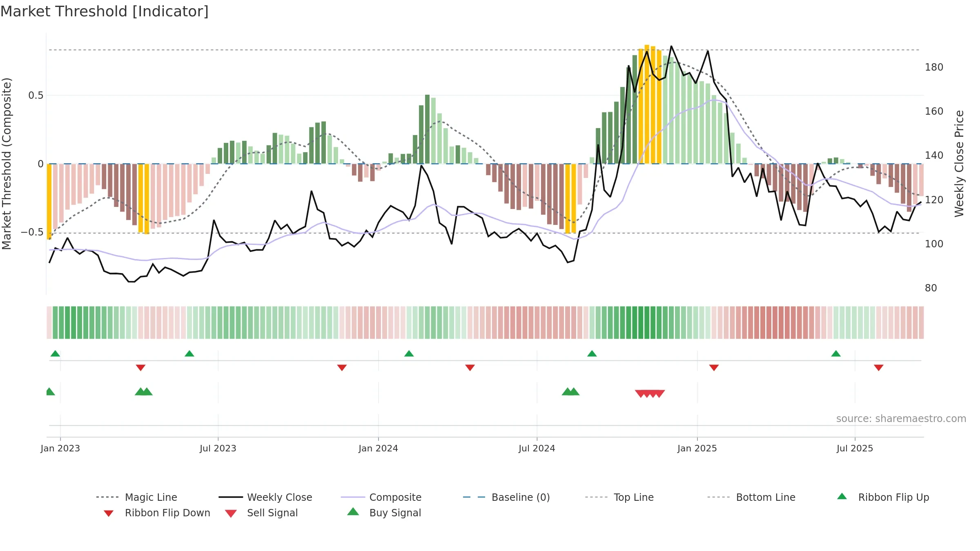980x551 pixels.
Task: Click the Buy Signal legend entry
Action: [x=384, y=513]
